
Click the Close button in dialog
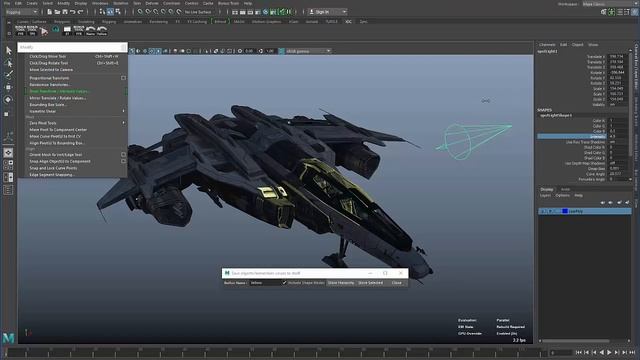point(397,283)
